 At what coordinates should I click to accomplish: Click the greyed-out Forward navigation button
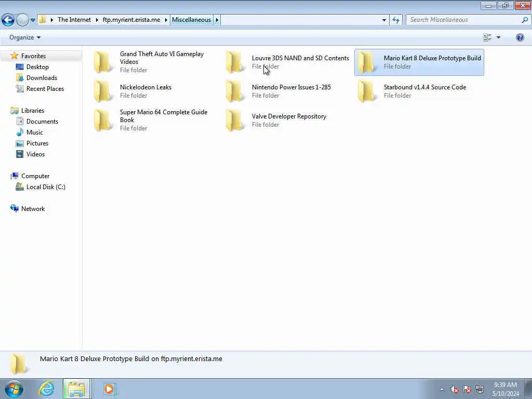tap(22, 20)
